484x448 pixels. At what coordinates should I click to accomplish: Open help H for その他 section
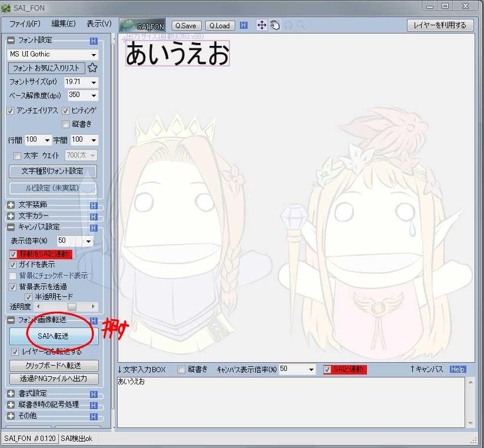[94, 416]
